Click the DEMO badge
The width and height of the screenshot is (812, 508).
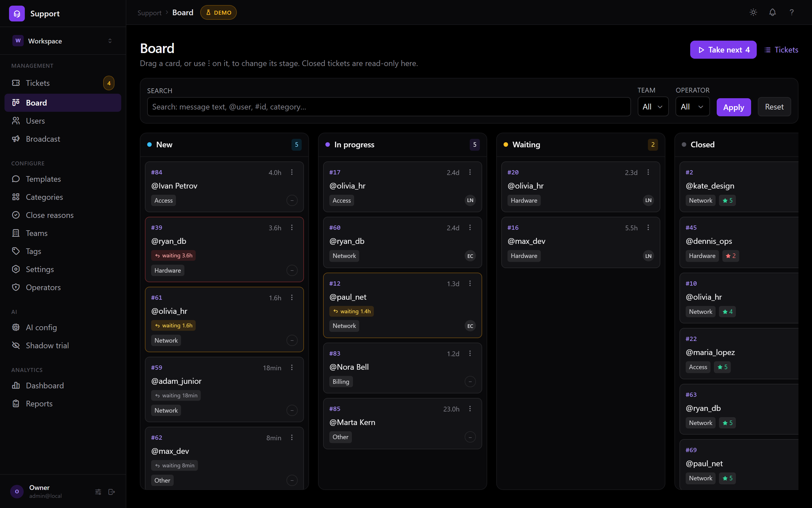[219, 12]
